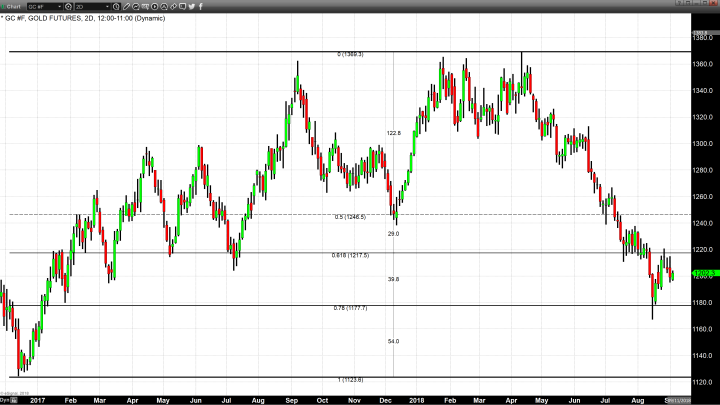Click the 0.5 (1246.5) Fibonacci level label

[x=350, y=216]
